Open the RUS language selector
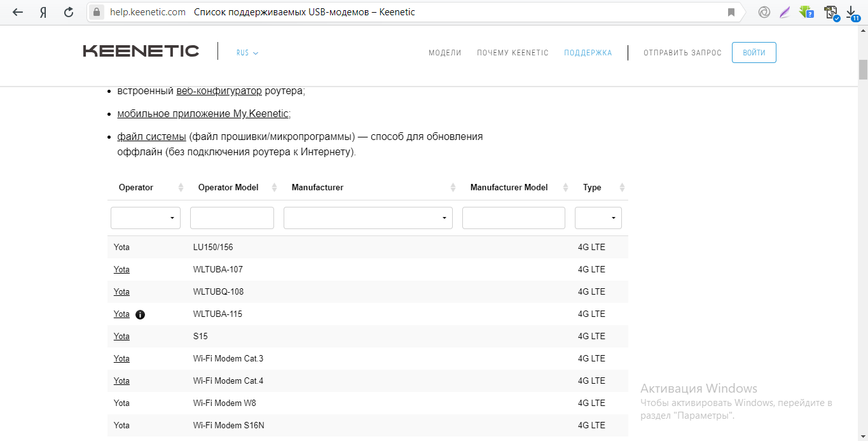The image size is (868, 441). 247,53
